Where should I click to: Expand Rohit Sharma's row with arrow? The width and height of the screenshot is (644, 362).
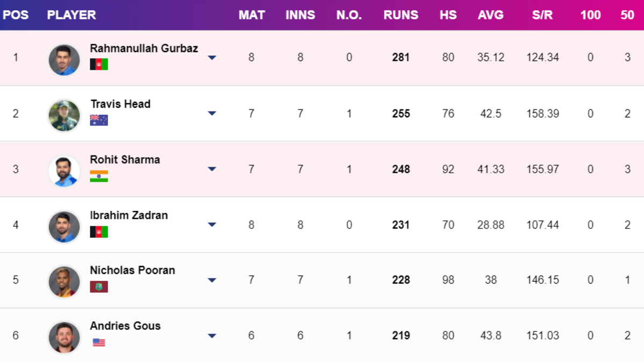click(x=212, y=169)
